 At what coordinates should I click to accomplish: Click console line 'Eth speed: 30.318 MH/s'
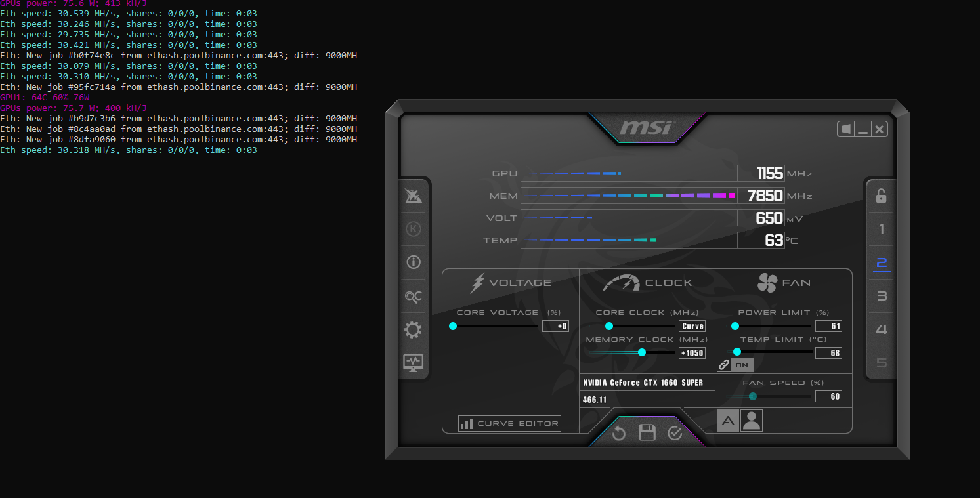(x=129, y=150)
